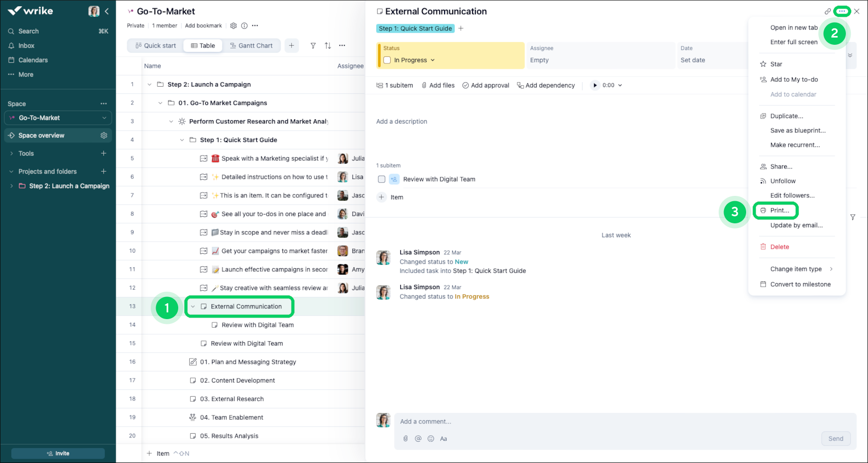The width and height of the screenshot is (868, 463).
Task: Attach a file to the comment
Action: click(x=406, y=438)
